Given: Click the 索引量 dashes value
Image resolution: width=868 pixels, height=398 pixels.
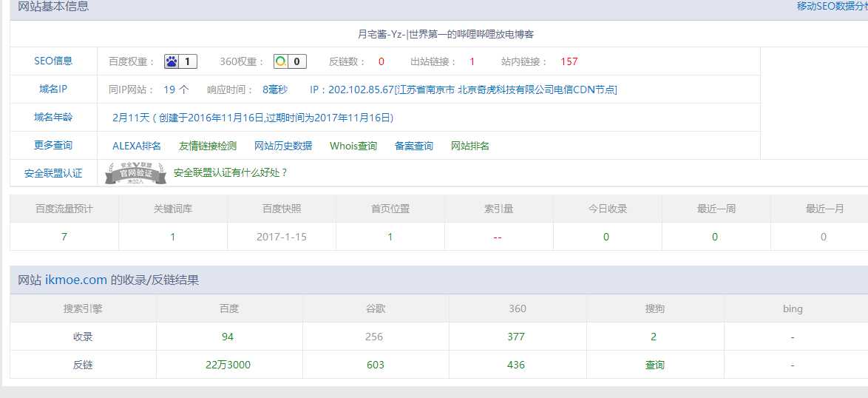Looking at the screenshot, I should (498, 237).
